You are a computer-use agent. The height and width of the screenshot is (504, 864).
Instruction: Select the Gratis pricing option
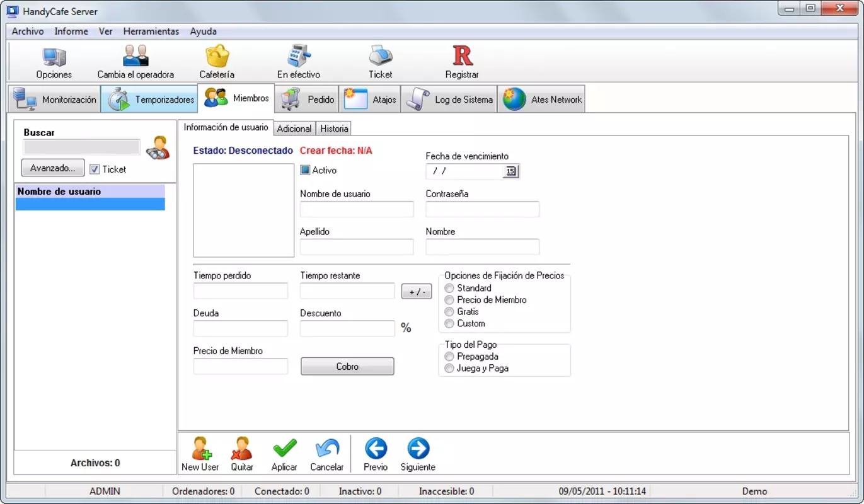pyautogui.click(x=449, y=312)
